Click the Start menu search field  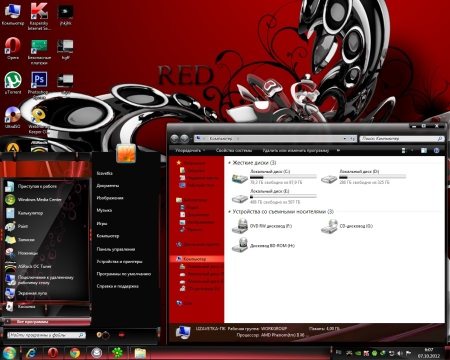coord(46,335)
